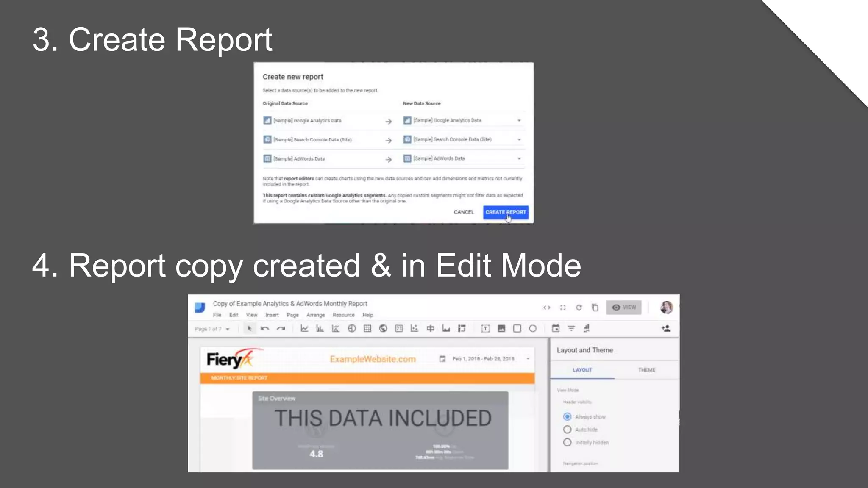Screen dimensions: 868x488
Task: Insert a time series chart
Action: [304, 328]
